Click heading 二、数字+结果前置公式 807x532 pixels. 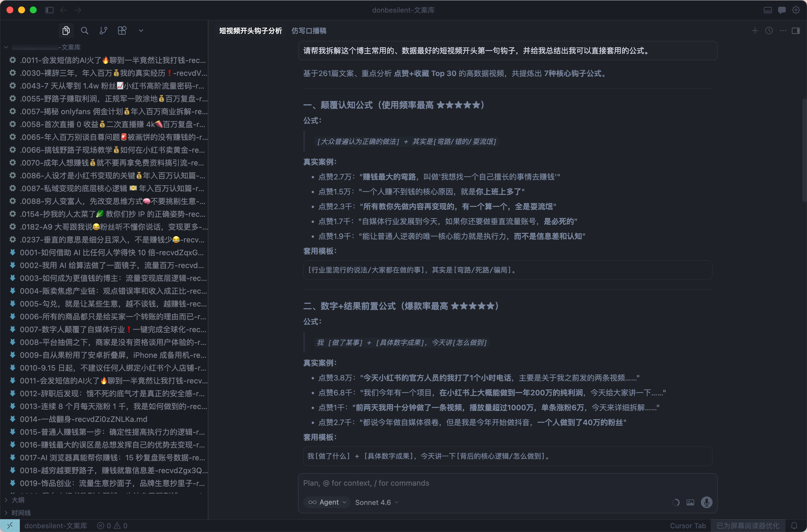tap(401, 306)
